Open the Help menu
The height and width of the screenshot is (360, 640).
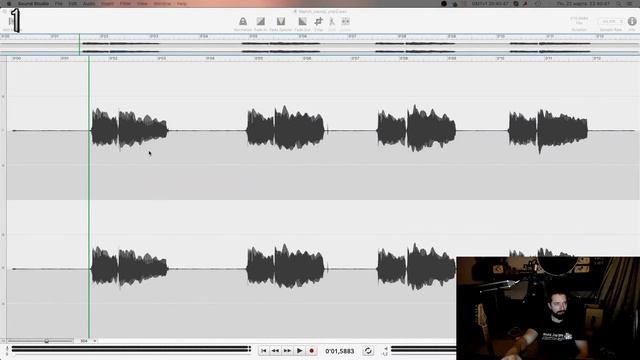point(181,3)
